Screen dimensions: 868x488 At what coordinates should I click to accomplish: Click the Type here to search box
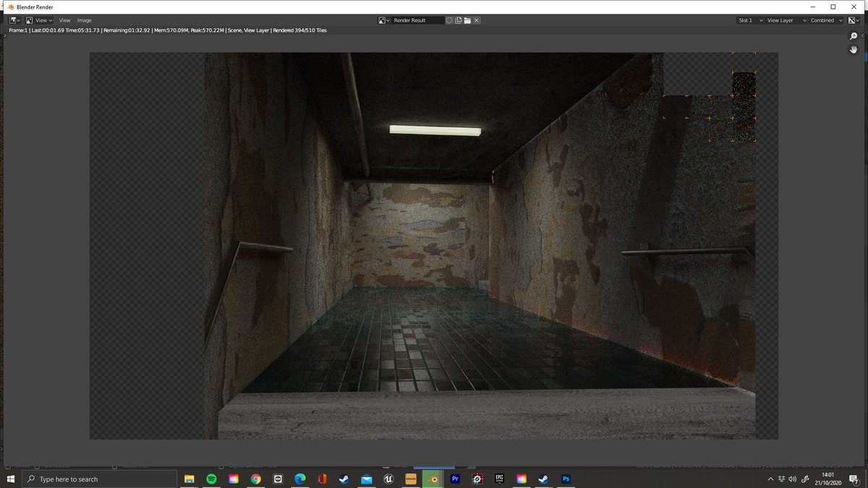[100, 479]
